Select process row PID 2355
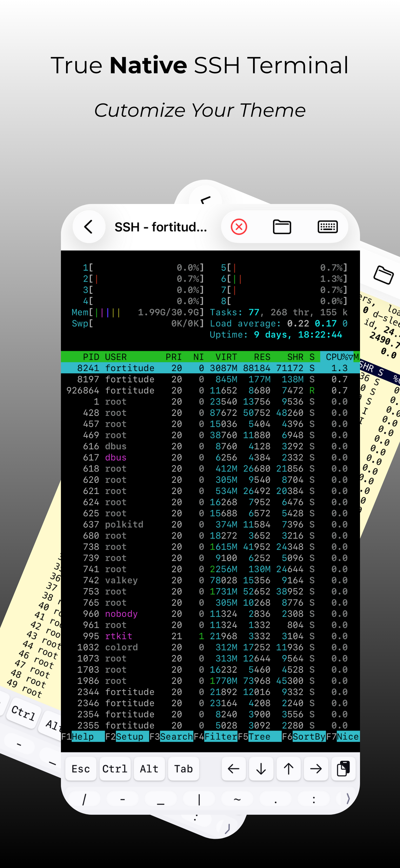 210,725
